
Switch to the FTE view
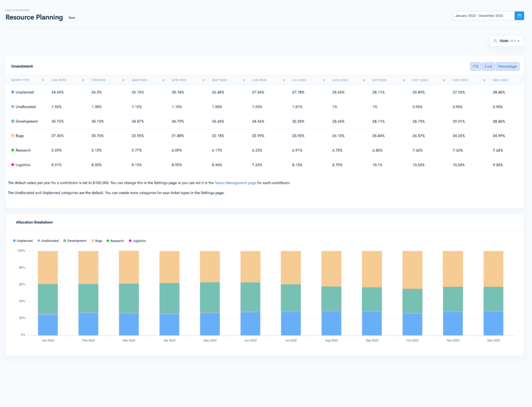coord(475,66)
